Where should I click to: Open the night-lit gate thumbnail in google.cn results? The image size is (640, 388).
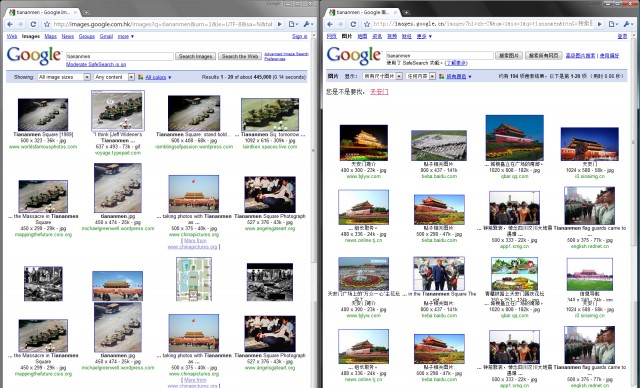click(364, 142)
